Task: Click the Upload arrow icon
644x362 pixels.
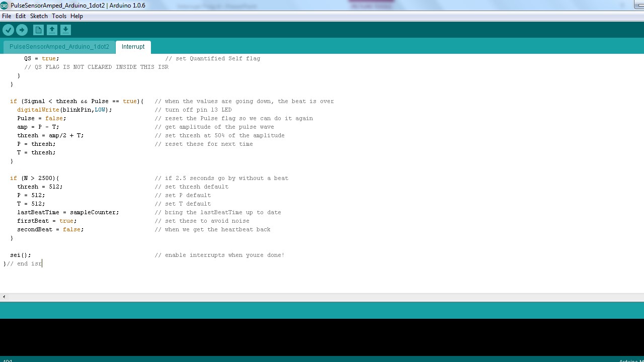Action: 22,30
